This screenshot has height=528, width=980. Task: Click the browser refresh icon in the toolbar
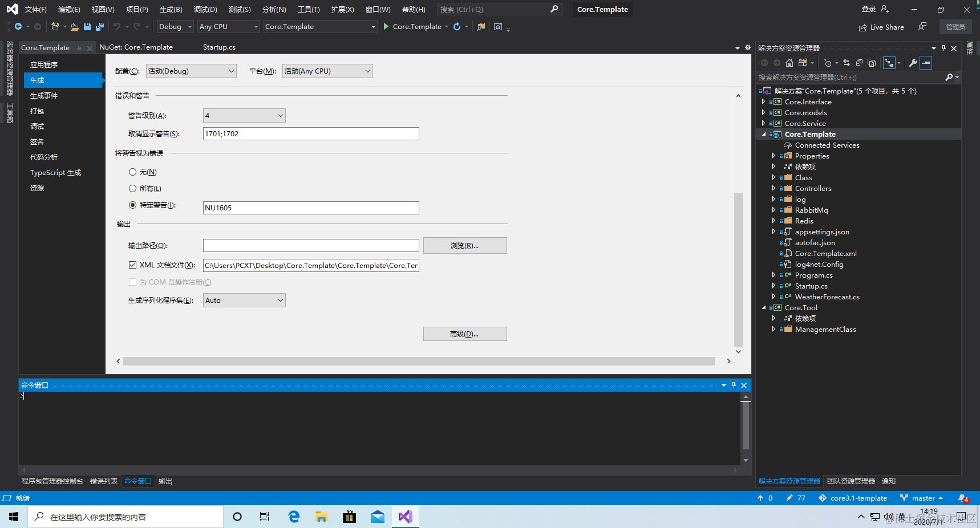point(457,27)
